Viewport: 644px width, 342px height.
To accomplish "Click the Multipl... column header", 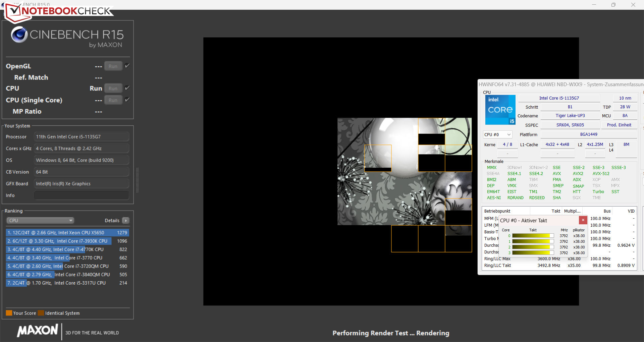I will [x=572, y=211].
